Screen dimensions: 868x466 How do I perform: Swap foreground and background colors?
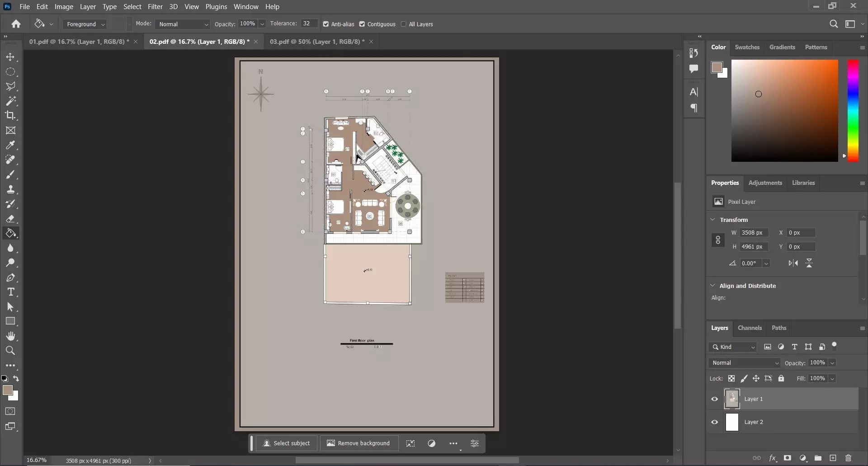16,379
